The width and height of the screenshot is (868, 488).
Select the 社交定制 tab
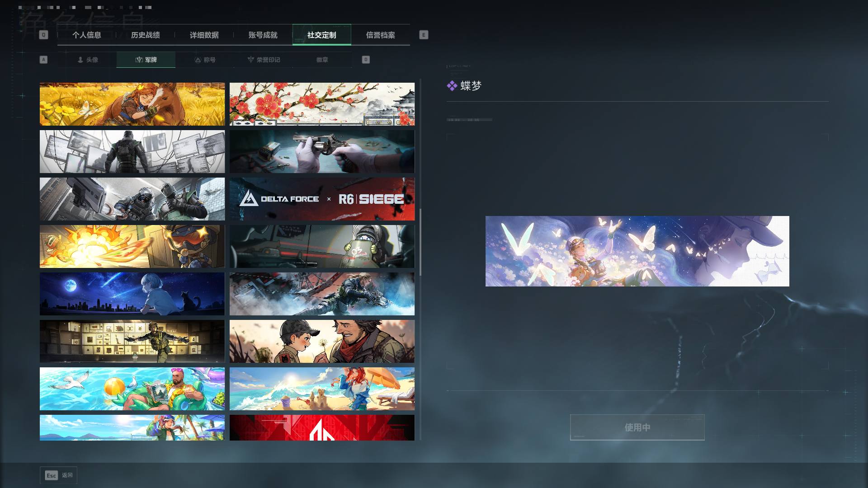click(322, 35)
